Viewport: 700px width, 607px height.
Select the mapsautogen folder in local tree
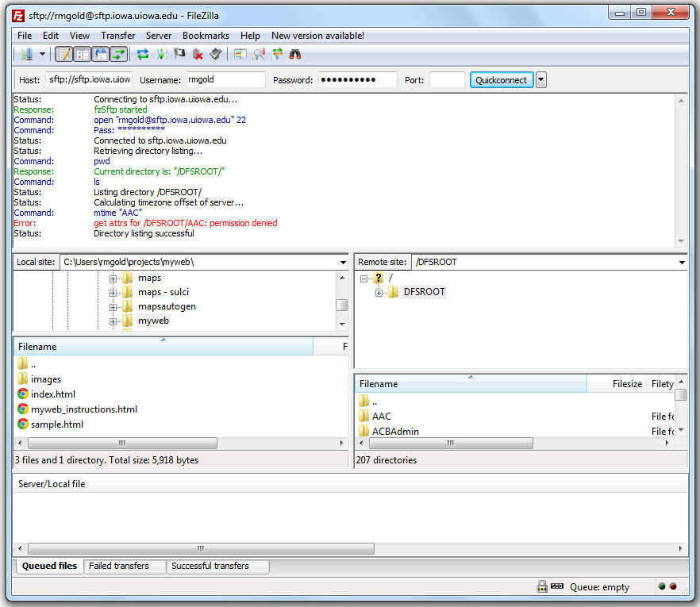pos(167,306)
